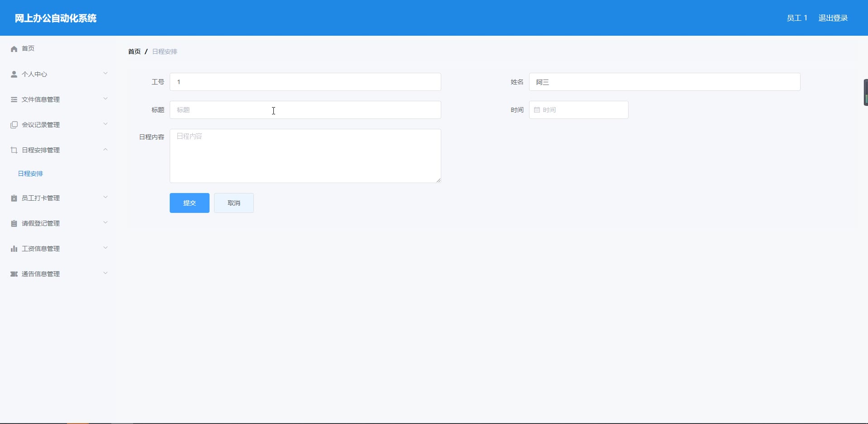Image resolution: width=868 pixels, height=424 pixels.
Task: Click the icon beside 员工打卡管理
Action: click(x=14, y=198)
